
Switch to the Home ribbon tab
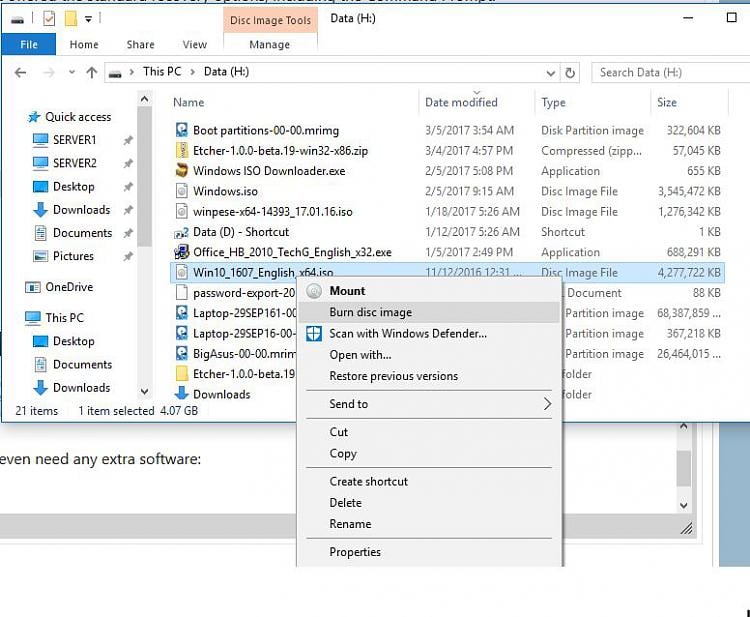point(84,44)
